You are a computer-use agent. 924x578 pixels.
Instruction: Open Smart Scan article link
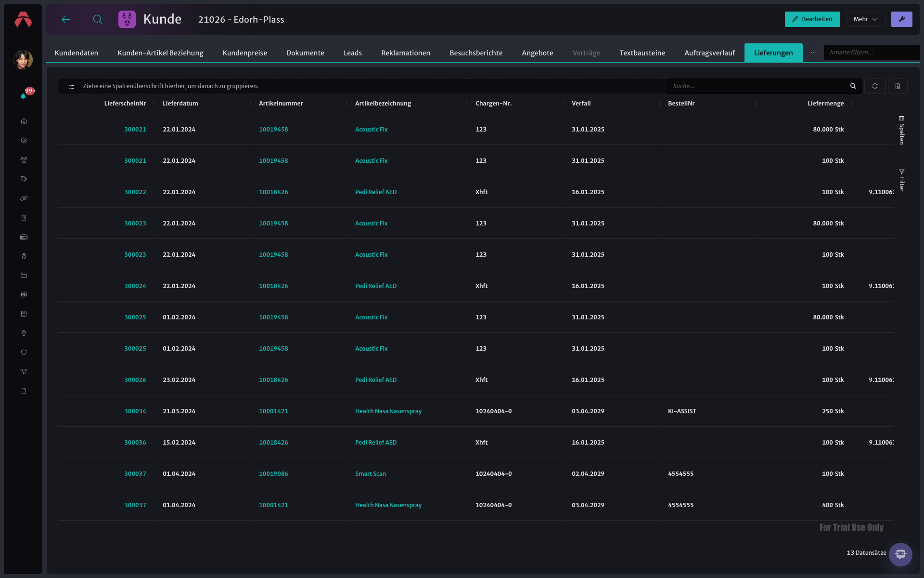[x=371, y=474]
